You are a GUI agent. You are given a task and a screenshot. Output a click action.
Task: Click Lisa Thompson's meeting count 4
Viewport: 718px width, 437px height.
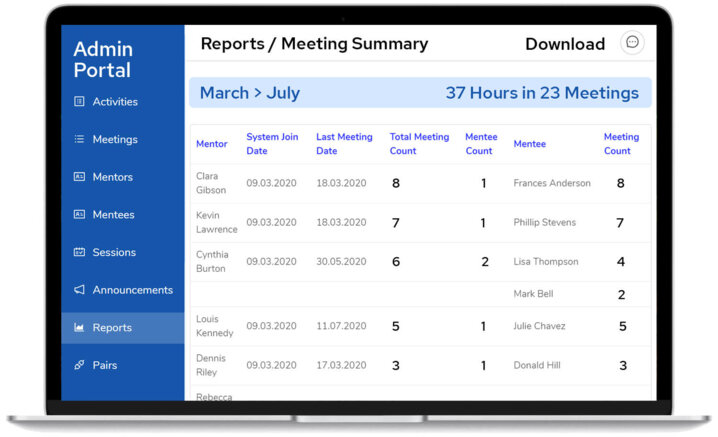pyautogui.click(x=621, y=262)
